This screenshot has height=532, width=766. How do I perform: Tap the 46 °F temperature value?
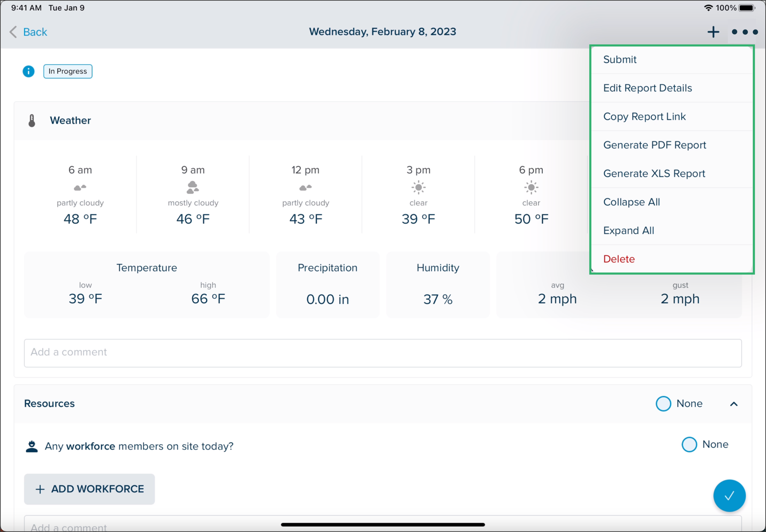193,219
